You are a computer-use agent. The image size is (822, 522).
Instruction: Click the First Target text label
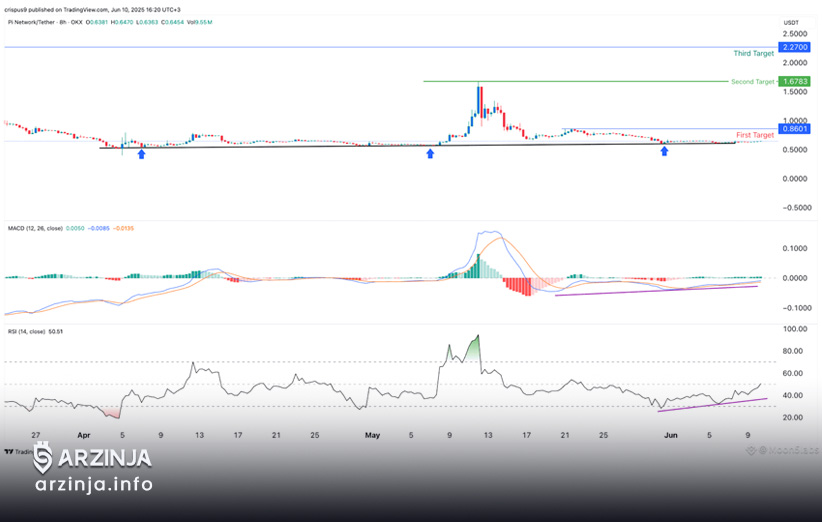755,135
